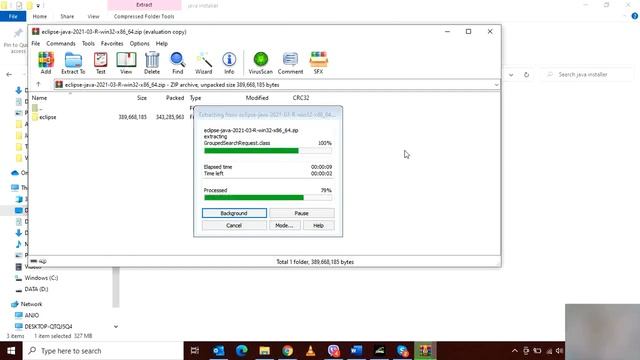Sort by the Type column header

pos(196,98)
